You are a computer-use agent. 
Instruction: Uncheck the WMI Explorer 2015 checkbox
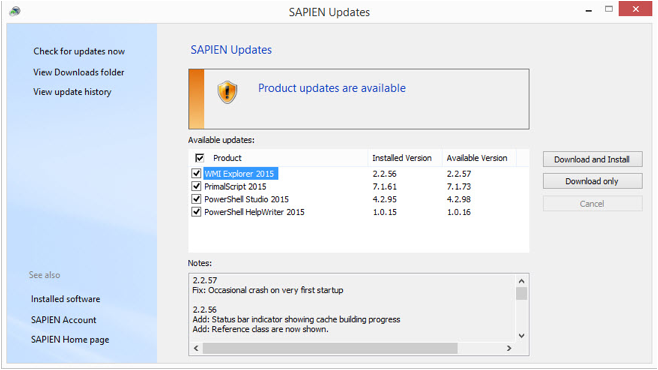tap(196, 173)
